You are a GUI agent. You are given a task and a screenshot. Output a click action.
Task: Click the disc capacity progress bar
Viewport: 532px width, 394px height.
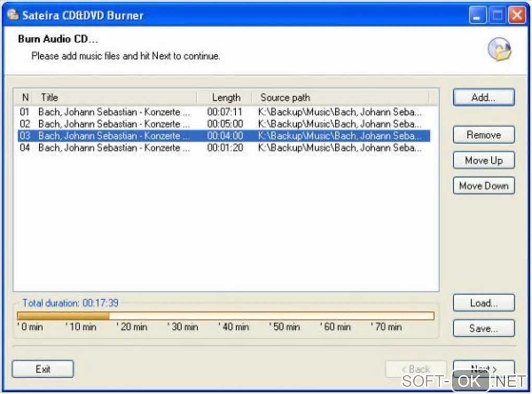[226, 316]
